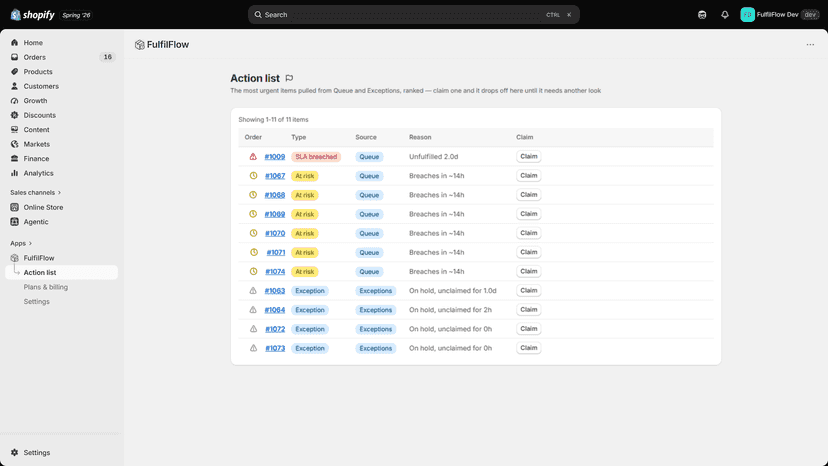Open the three-dot more actions menu
Screen dimensions: 828x466
[810, 45]
